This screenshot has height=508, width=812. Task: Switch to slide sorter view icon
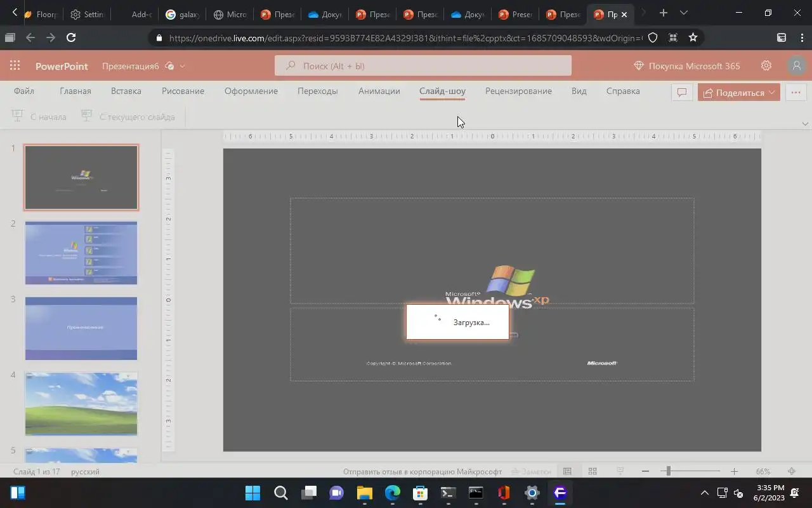coord(593,471)
